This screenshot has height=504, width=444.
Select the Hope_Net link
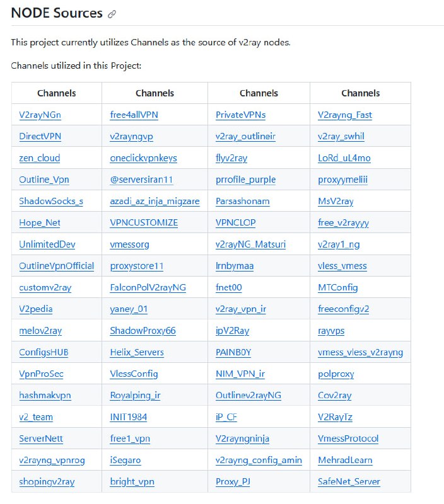point(40,222)
